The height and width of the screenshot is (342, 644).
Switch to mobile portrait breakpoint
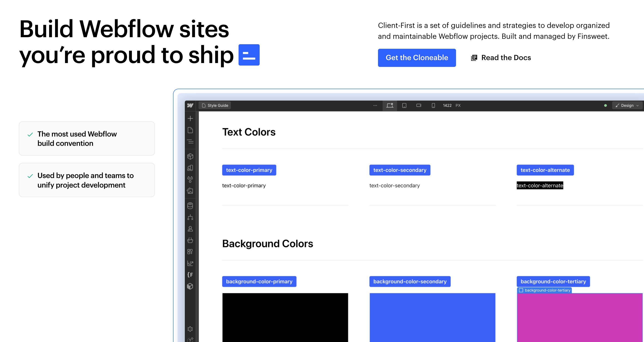tap(433, 105)
